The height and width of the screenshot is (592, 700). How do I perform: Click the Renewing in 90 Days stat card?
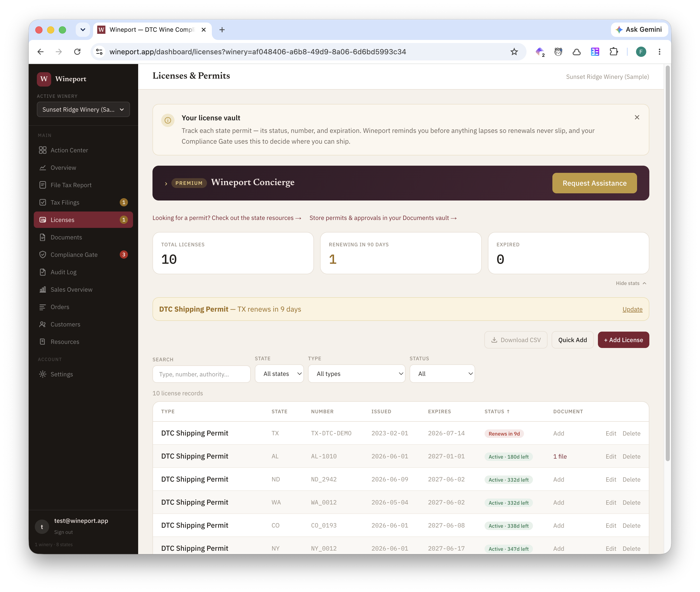(x=401, y=253)
